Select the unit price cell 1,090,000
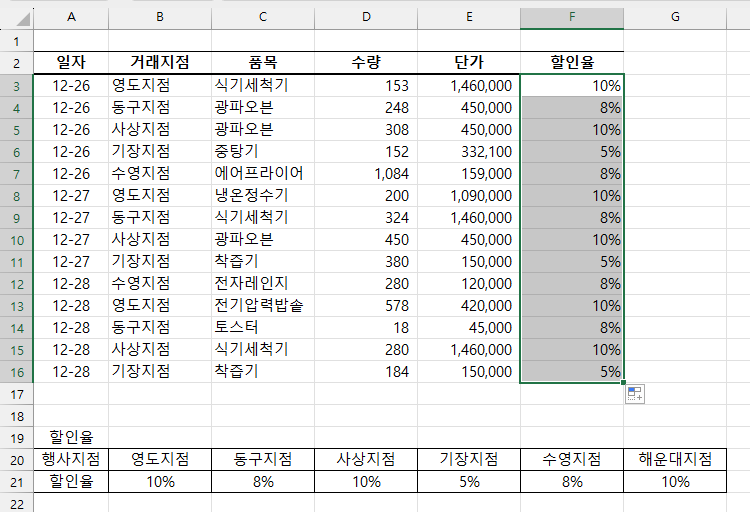The image size is (750, 512). point(469,195)
